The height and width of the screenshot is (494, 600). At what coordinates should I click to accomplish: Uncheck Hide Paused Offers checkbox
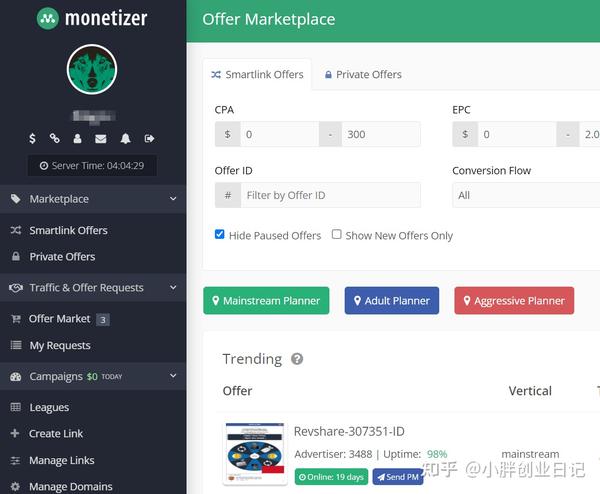pyautogui.click(x=220, y=234)
